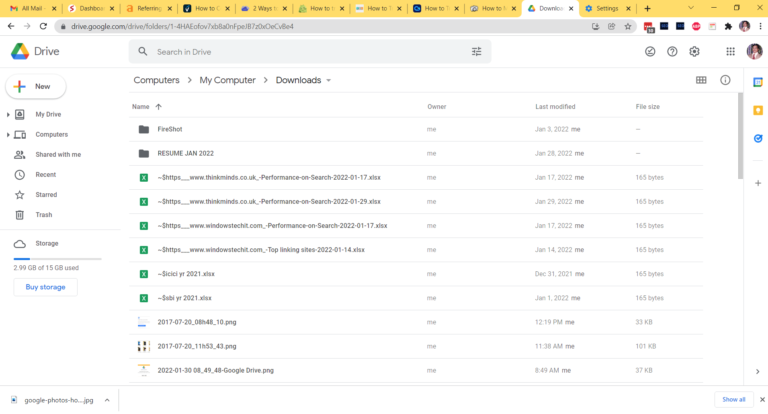The width and height of the screenshot is (768, 414).
Task: Open the RESUME JAN 2022 folder
Action: pyautogui.click(x=185, y=153)
